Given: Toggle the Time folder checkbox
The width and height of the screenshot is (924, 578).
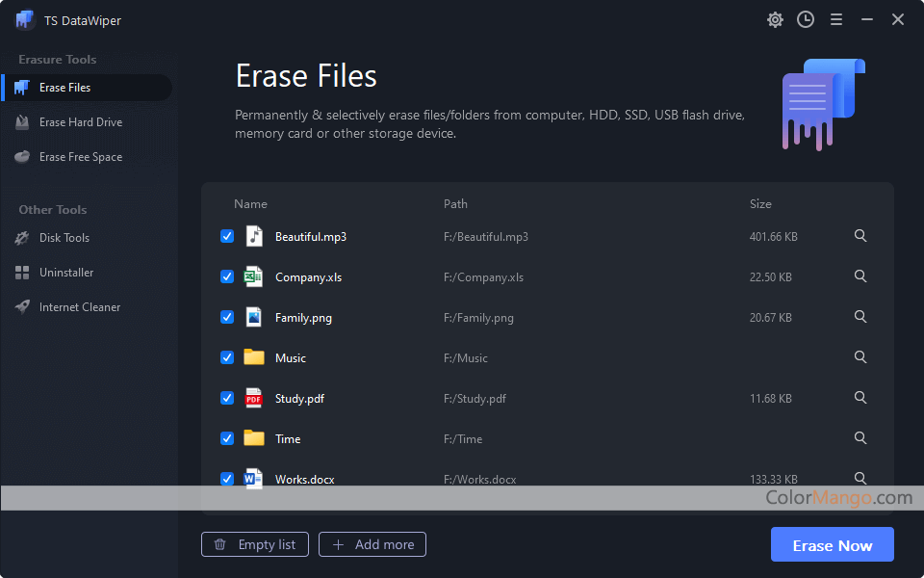Looking at the screenshot, I should [227, 438].
